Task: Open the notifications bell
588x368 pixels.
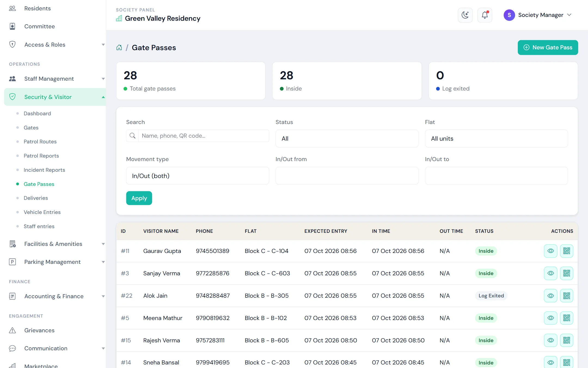Action: click(x=485, y=15)
